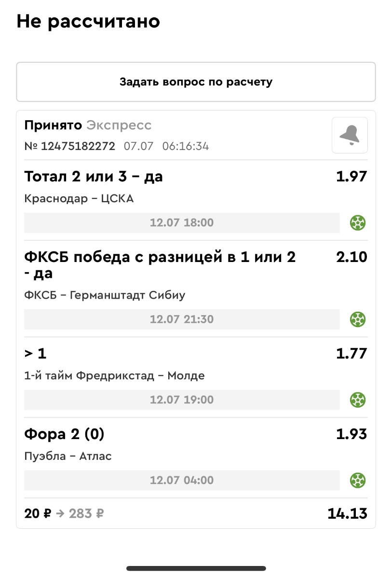
Task: Click football icon for ФКСБ – Германштадт Сибиу
Action: (358, 319)
